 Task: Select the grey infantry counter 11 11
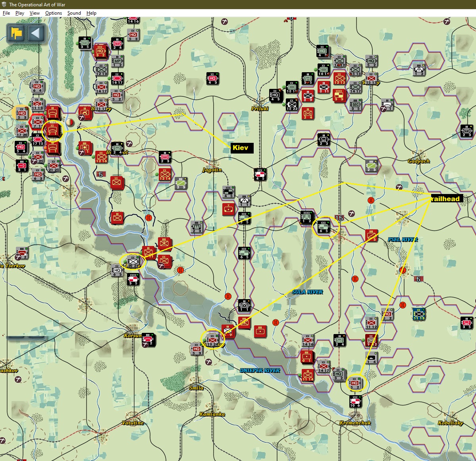click(101, 105)
